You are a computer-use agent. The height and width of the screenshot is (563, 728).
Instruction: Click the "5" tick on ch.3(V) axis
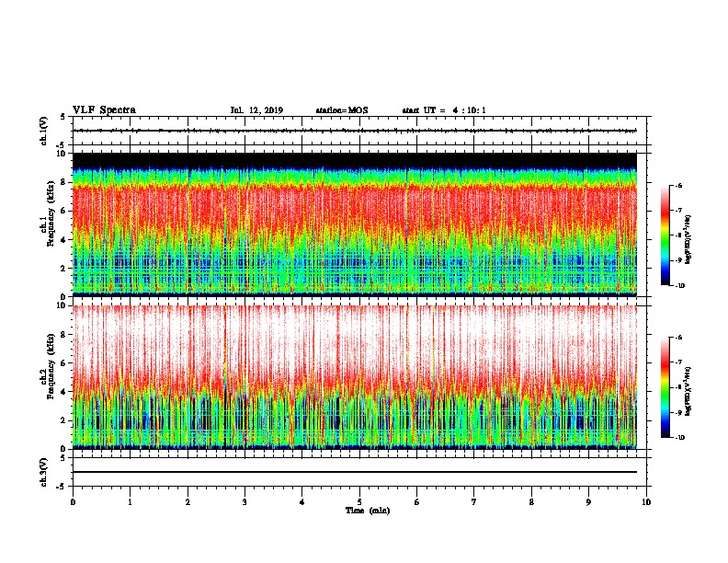pyautogui.click(x=63, y=458)
